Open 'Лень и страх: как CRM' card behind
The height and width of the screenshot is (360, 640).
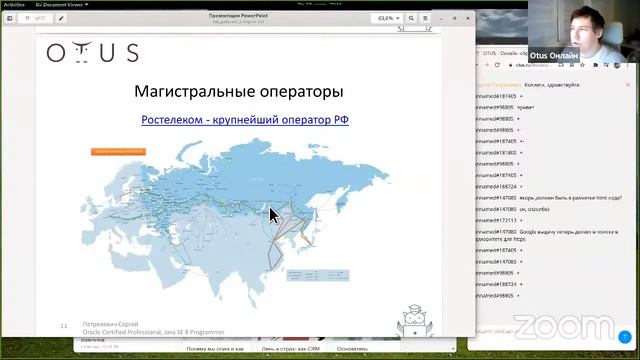(290, 349)
